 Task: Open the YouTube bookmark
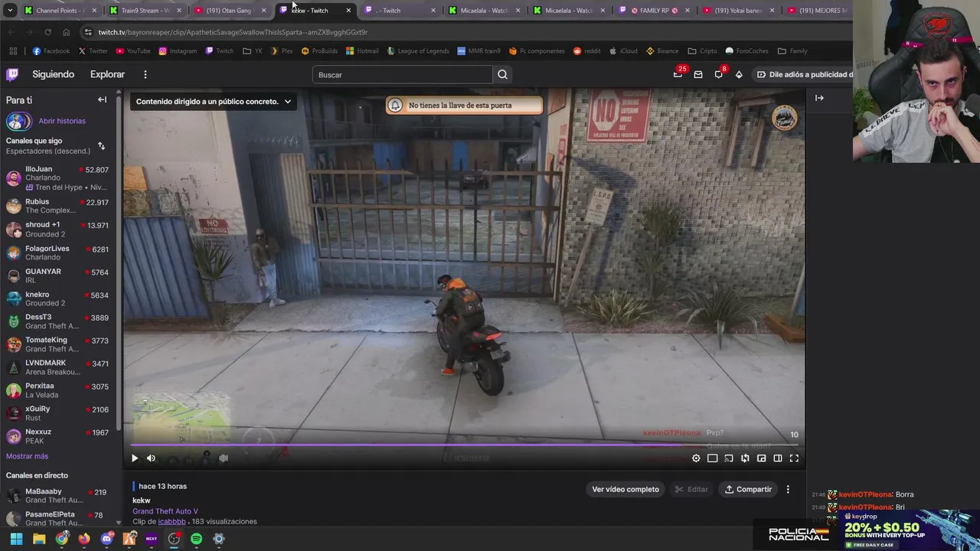pos(132,51)
